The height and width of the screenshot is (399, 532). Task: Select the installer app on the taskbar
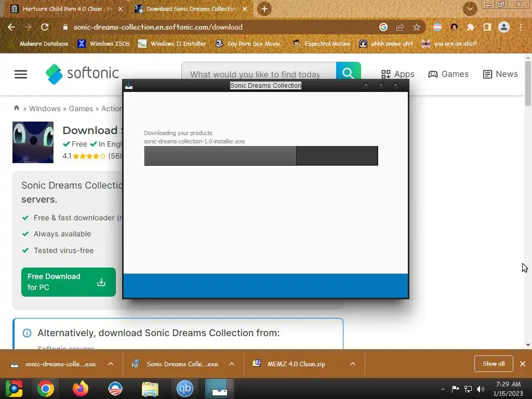click(220, 389)
